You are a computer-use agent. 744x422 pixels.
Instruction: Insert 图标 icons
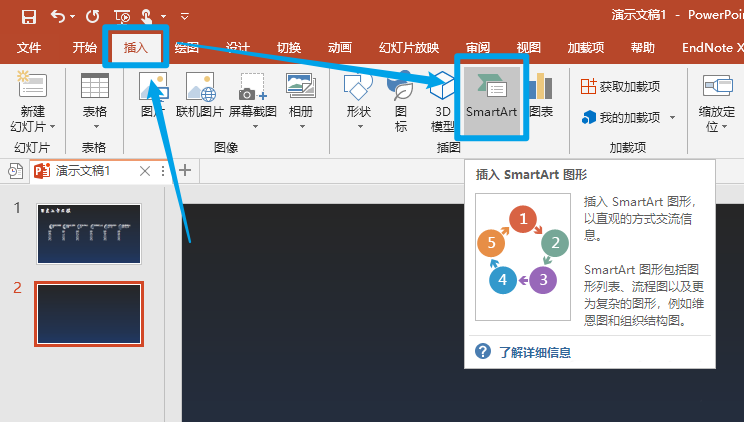(x=401, y=102)
